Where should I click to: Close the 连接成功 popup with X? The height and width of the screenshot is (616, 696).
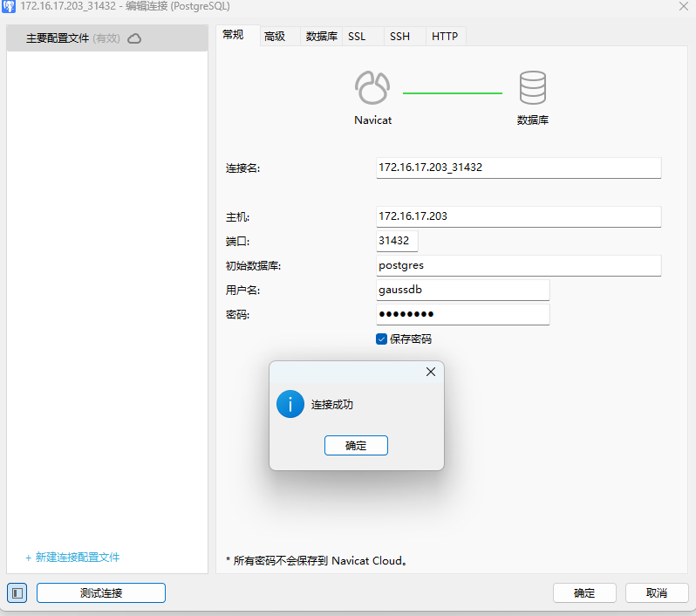[431, 372]
